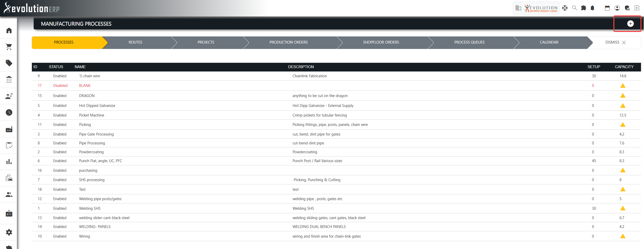
Task: Click warning icon in Test row
Action: click(623, 189)
